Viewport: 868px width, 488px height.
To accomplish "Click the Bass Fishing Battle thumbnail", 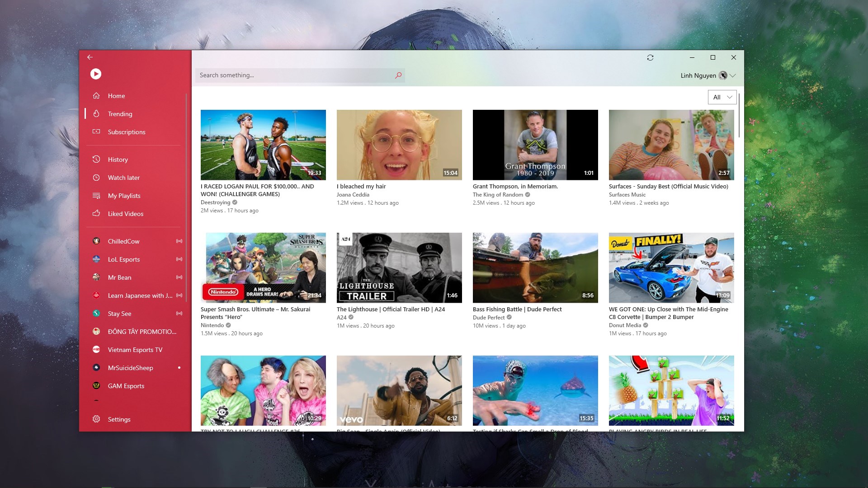I will point(535,267).
